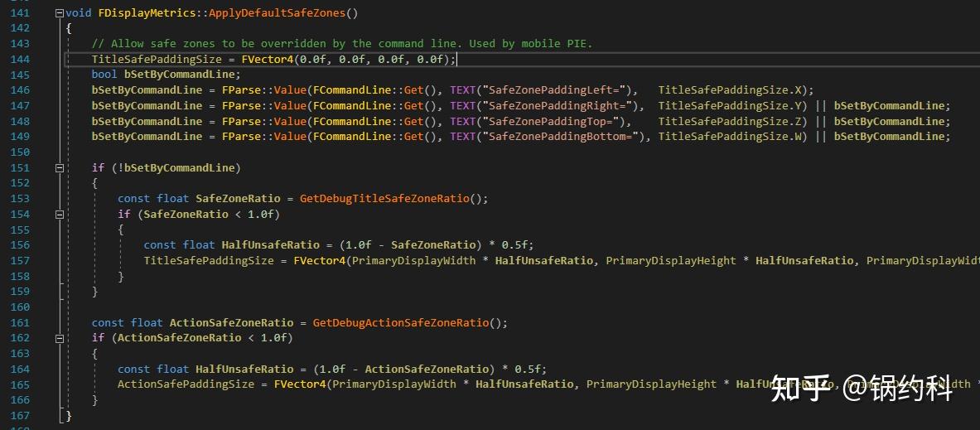Click HalfUnsafeRatio declaration on line 164
This screenshot has width=980, height=430.
pyautogui.click(x=244, y=369)
